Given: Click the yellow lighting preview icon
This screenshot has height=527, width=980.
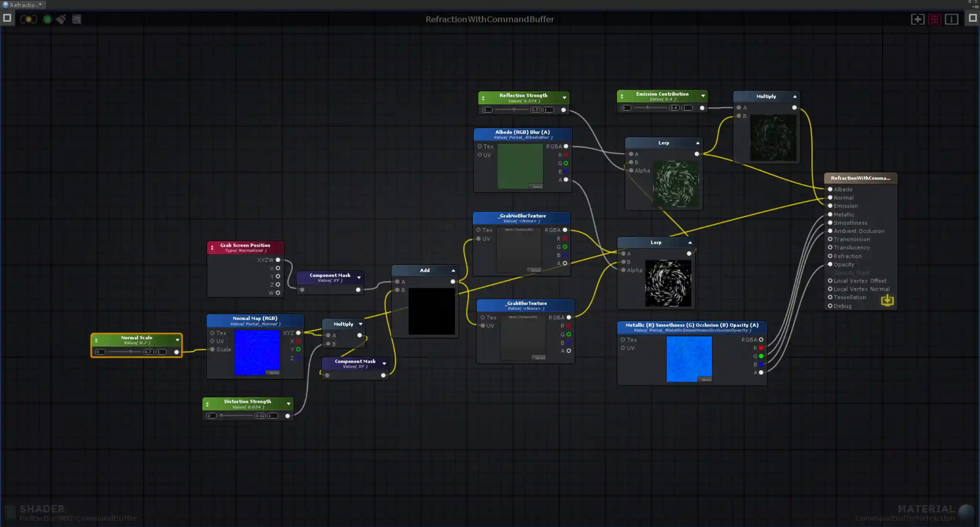Looking at the screenshot, I should pyautogui.click(x=29, y=19).
